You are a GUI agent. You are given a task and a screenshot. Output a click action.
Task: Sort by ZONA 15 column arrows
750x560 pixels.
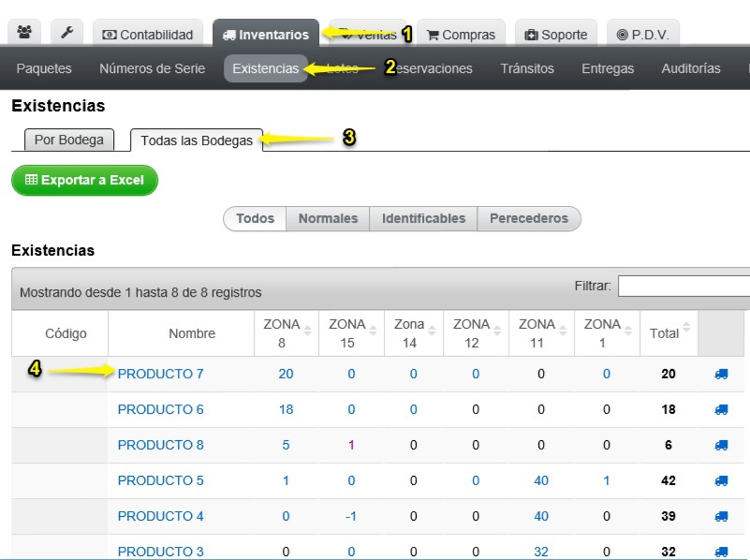pos(373,330)
